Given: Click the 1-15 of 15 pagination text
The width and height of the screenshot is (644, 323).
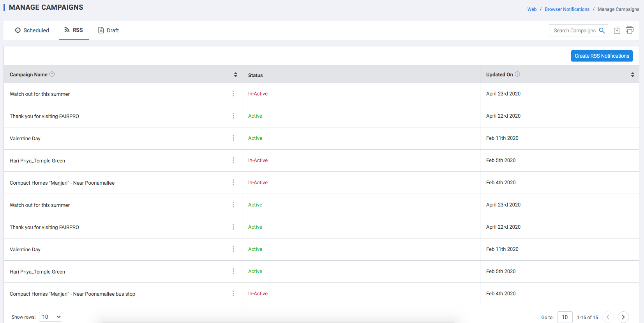Looking at the screenshot, I should pyautogui.click(x=588, y=318).
